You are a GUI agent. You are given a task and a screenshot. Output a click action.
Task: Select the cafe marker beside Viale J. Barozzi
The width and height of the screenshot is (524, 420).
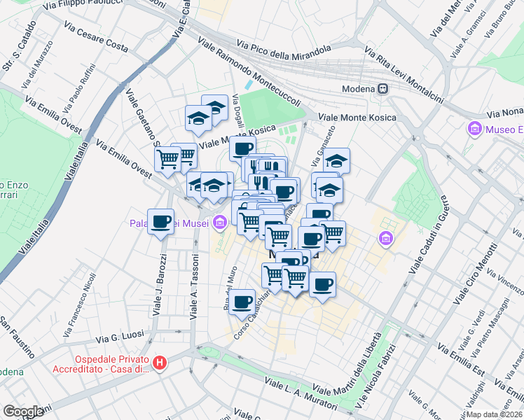[160, 224]
